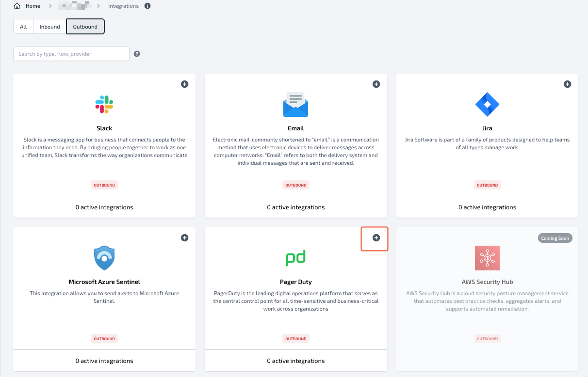Screen dimensions: 588x377
Task: Open Azure Sentinel's 0 active integrations footer
Action: coord(104,361)
